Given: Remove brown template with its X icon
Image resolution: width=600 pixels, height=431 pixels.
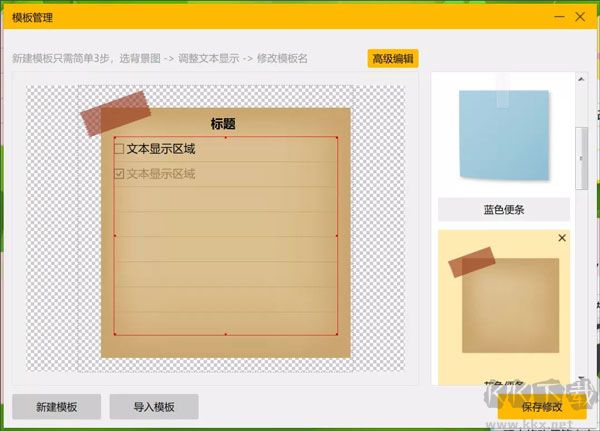Looking at the screenshot, I should 562,238.
